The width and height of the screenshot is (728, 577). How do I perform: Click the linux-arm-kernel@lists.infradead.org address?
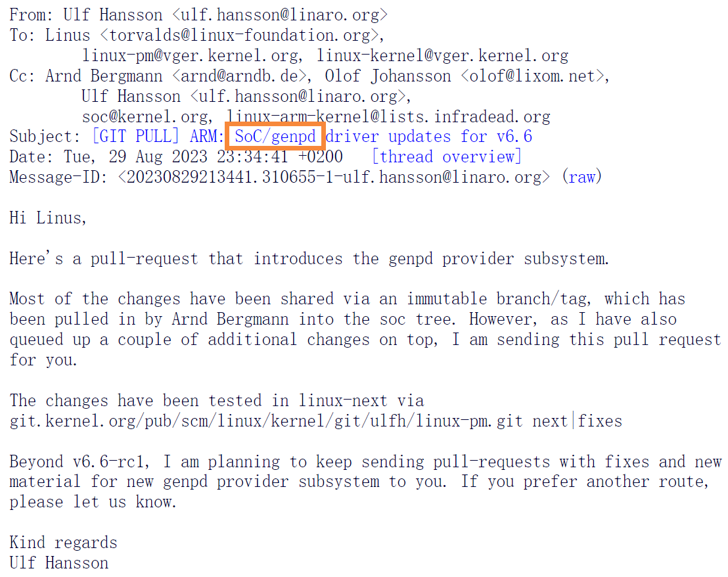388,116
